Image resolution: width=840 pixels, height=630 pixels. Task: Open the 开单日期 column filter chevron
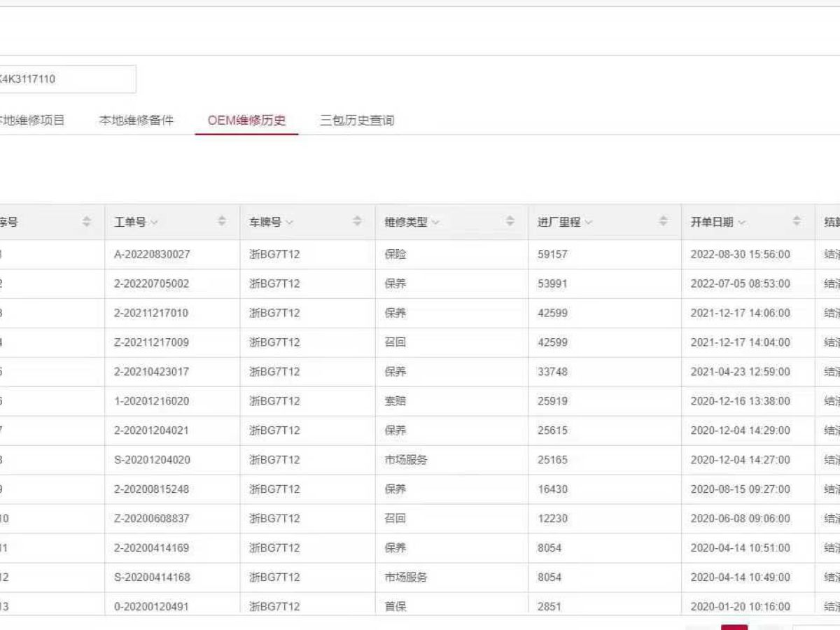[741, 223]
